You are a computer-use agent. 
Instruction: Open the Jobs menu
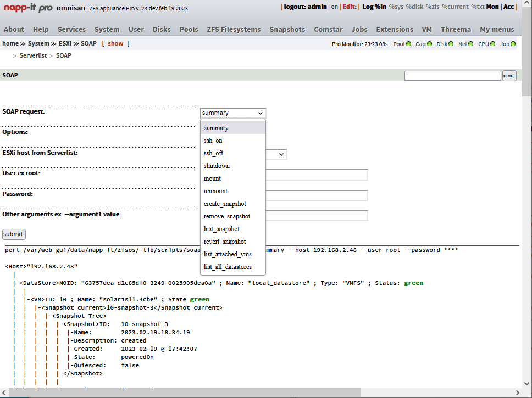[359, 30]
